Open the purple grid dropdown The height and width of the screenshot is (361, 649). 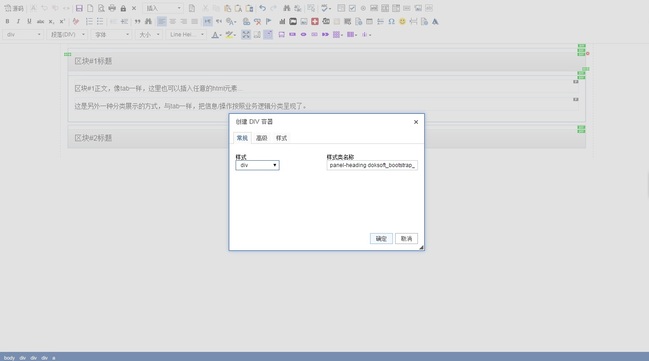coord(338,35)
